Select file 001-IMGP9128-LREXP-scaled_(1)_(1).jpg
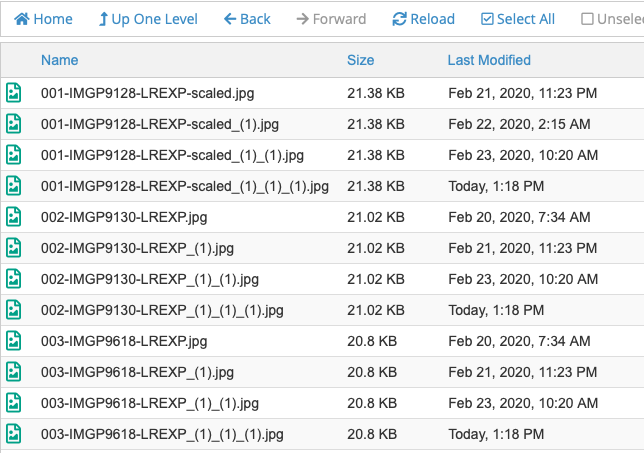The width and height of the screenshot is (644, 453). tap(172, 155)
